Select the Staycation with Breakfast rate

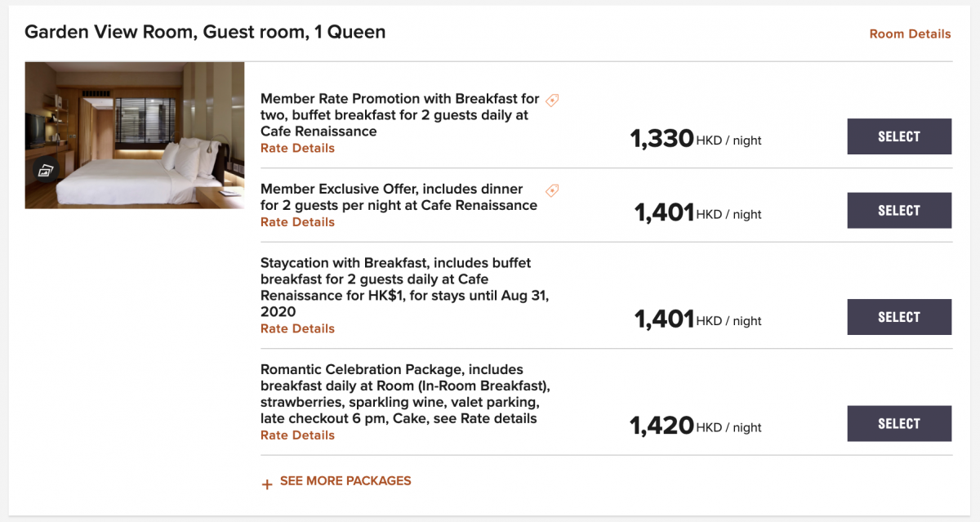point(899,317)
